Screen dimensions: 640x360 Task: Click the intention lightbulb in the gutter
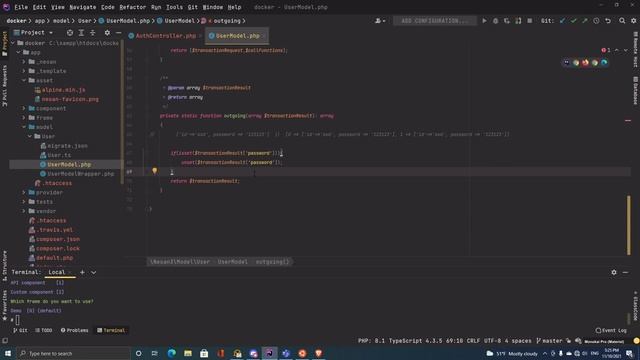point(155,171)
